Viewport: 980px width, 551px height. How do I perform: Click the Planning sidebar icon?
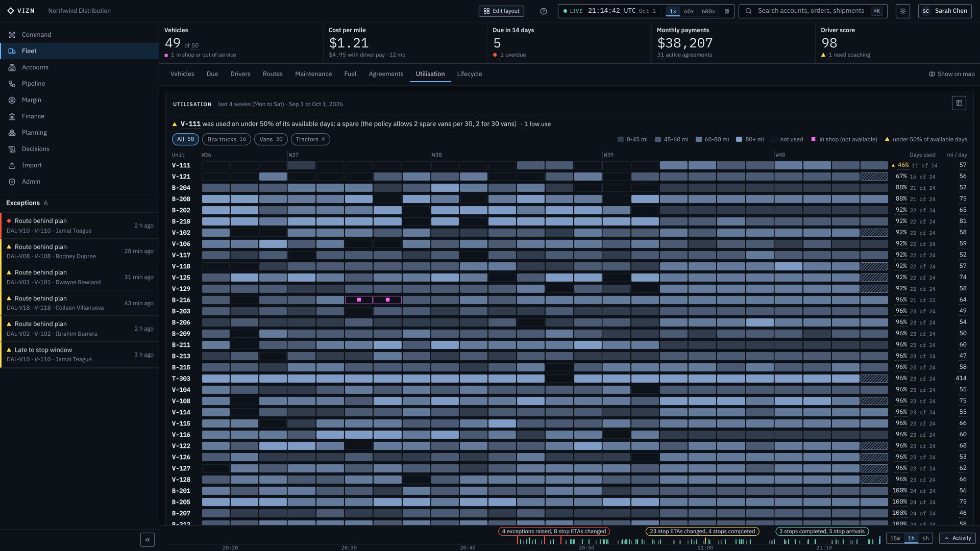point(12,133)
